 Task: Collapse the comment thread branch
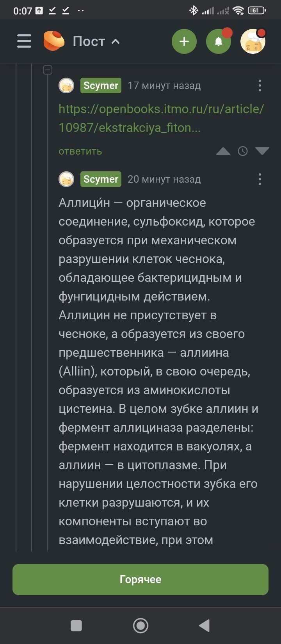[47, 70]
